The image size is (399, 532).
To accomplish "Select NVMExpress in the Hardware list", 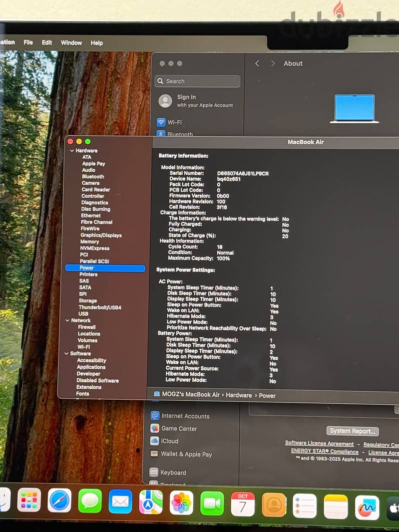I will pos(95,249).
